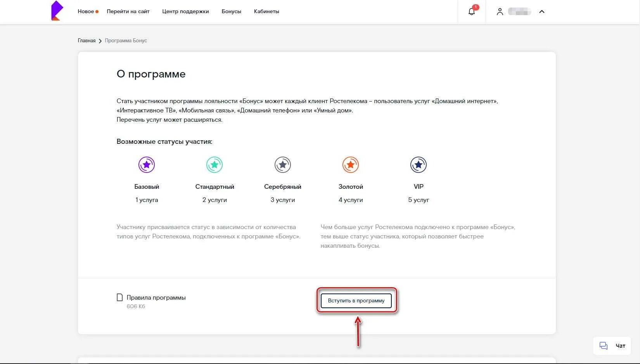This screenshot has width=640, height=364.
Task: Open Центр поддержки menu item
Action: coord(185,11)
